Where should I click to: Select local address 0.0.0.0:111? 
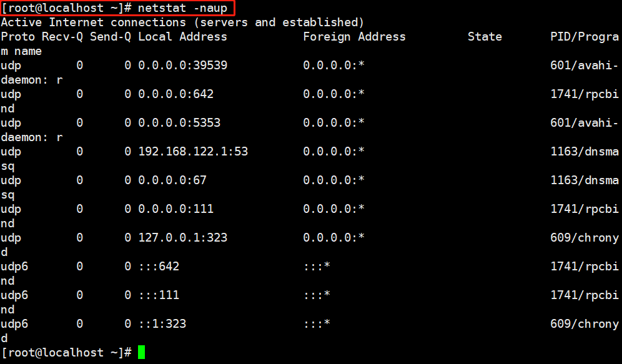[x=175, y=209]
